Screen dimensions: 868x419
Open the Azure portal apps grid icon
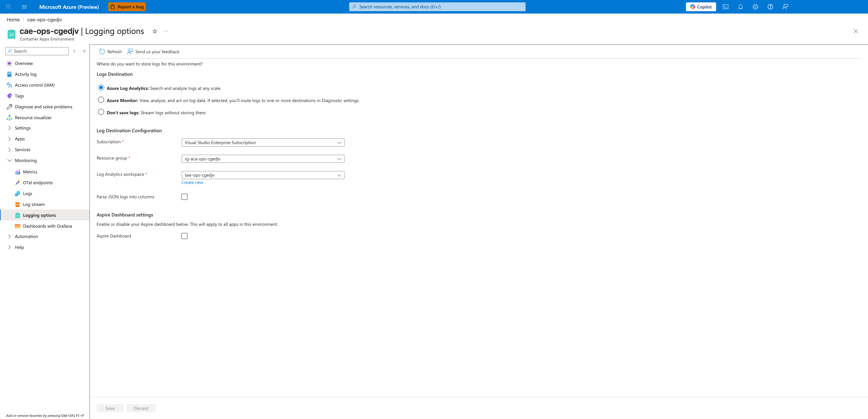(8, 7)
